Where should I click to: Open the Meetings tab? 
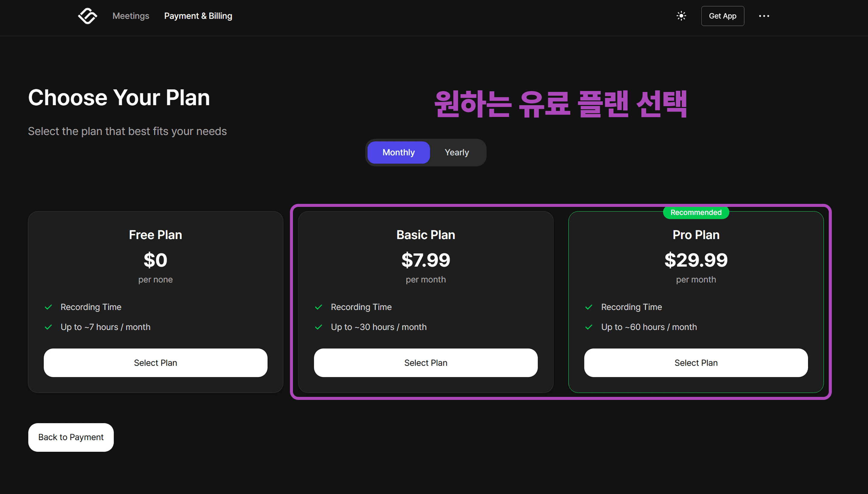click(x=131, y=16)
